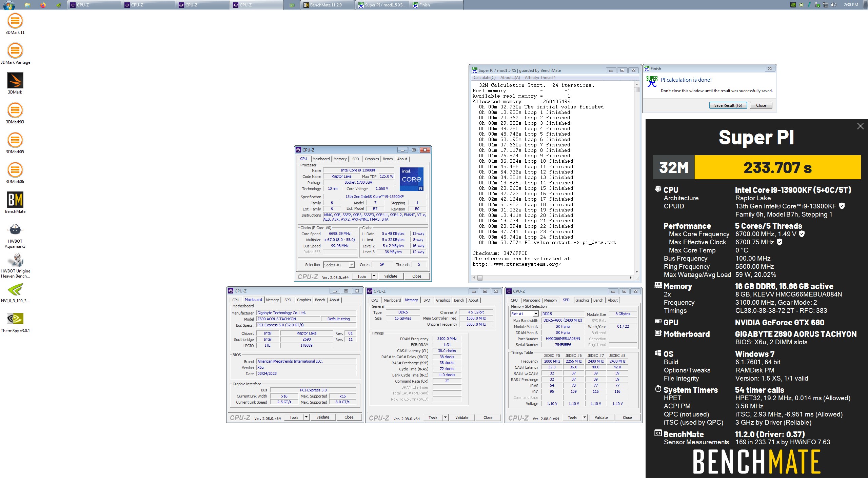Click the Uncore Frequency 5500.0 MHz field
Viewport: 868px width, 488px height.
tap(476, 324)
